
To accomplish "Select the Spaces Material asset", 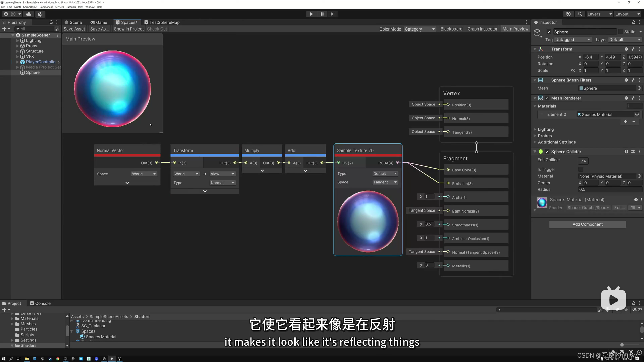I will click(x=101, y=337).
